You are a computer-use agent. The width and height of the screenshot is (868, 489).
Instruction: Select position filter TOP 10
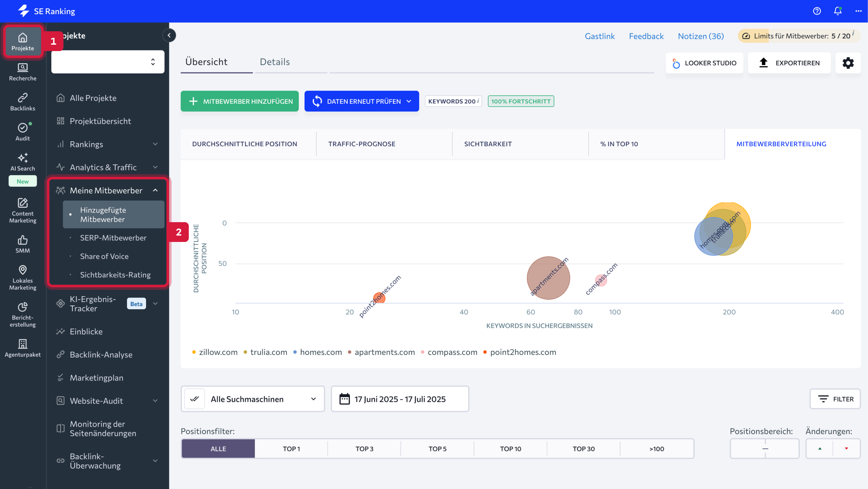[511, 448]
